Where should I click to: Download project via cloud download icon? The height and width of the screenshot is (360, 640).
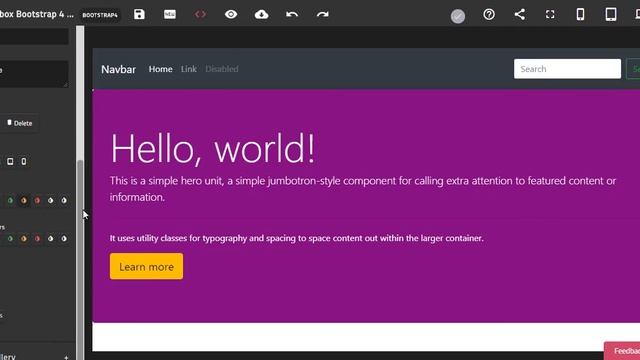(262, 14)
